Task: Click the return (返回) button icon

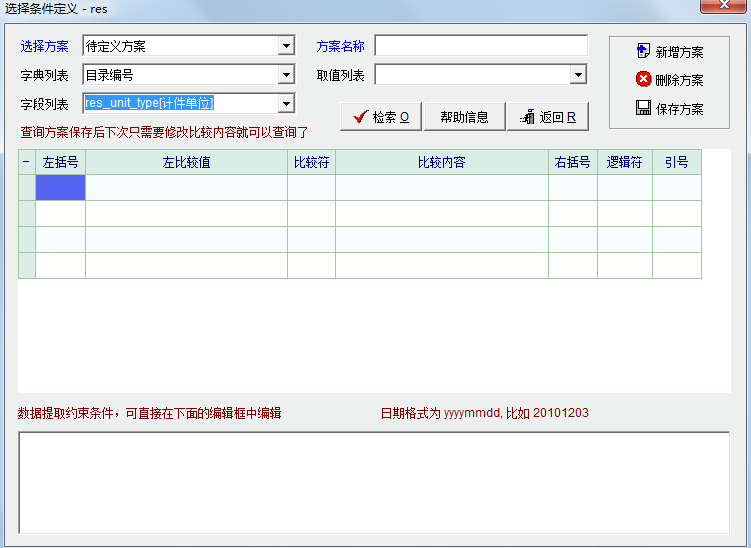Action: (527, 117)
